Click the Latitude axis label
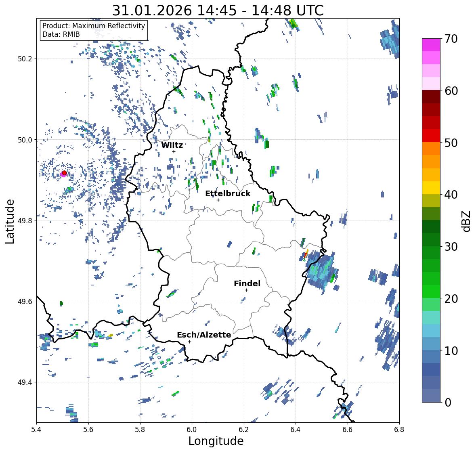Viewport: 476px width, 451px height. pos(10,221)
